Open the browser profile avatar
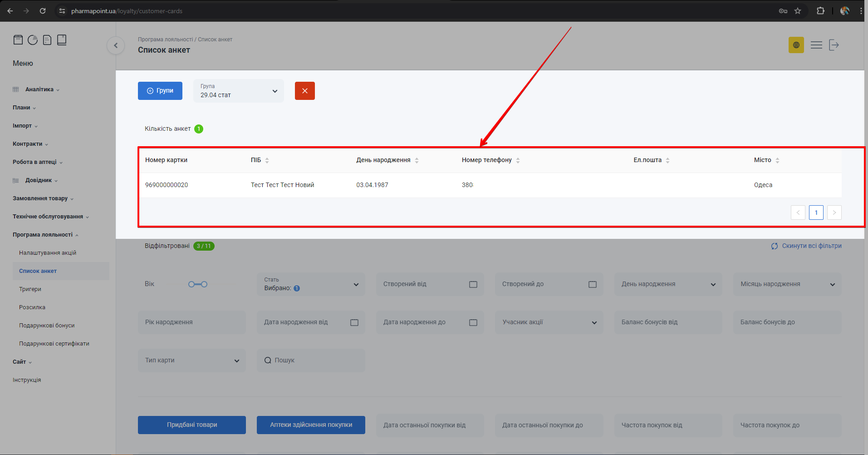868x455 pixels. tap(844, 11)
